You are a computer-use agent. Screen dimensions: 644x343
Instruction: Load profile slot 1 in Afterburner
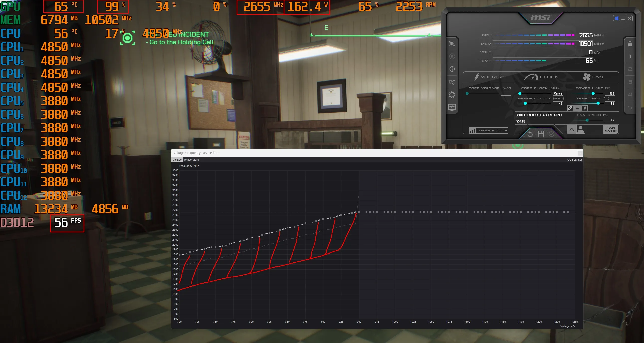pos(630,56)
